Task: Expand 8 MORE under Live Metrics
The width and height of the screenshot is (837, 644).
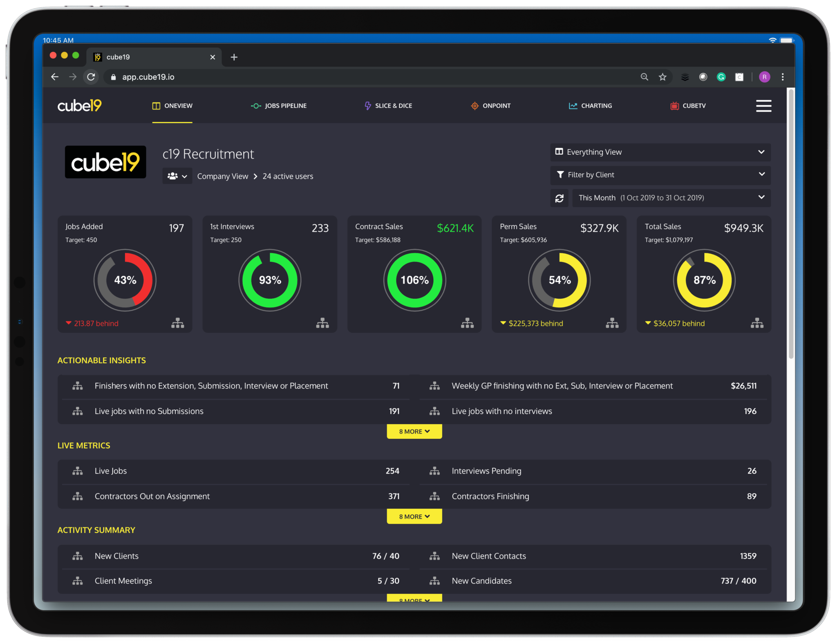Action: [414, 517]
